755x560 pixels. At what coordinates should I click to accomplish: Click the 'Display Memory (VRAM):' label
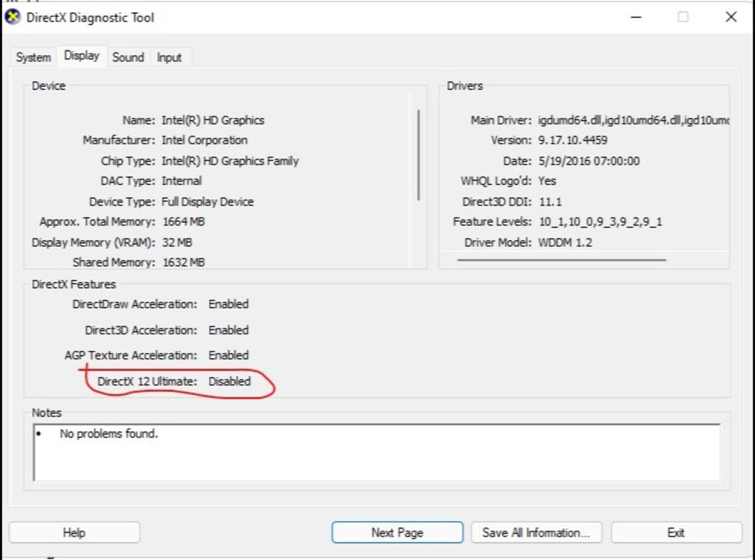(94, 242)
